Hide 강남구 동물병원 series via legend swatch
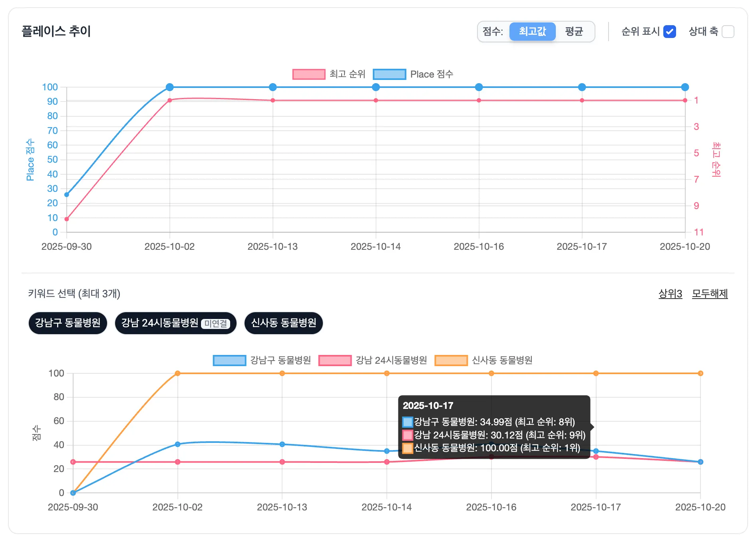Screen dimensions: 756x542 pyautogui.click(x=229, y=361)
